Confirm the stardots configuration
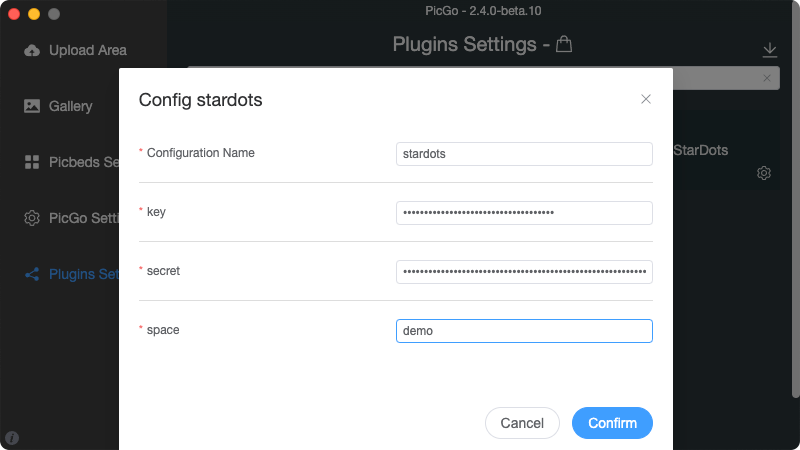Viewport: 800px width, 450px height. click(x=612, y=423)
